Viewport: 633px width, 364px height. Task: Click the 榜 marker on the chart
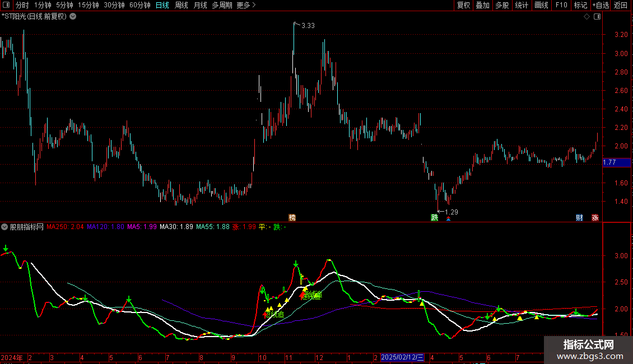292,217
